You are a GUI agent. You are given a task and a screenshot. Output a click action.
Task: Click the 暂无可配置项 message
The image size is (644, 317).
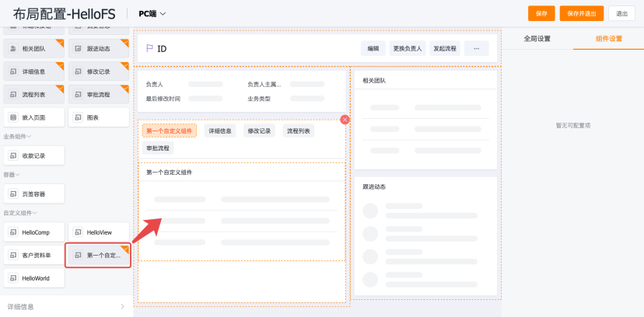(573, 126)
